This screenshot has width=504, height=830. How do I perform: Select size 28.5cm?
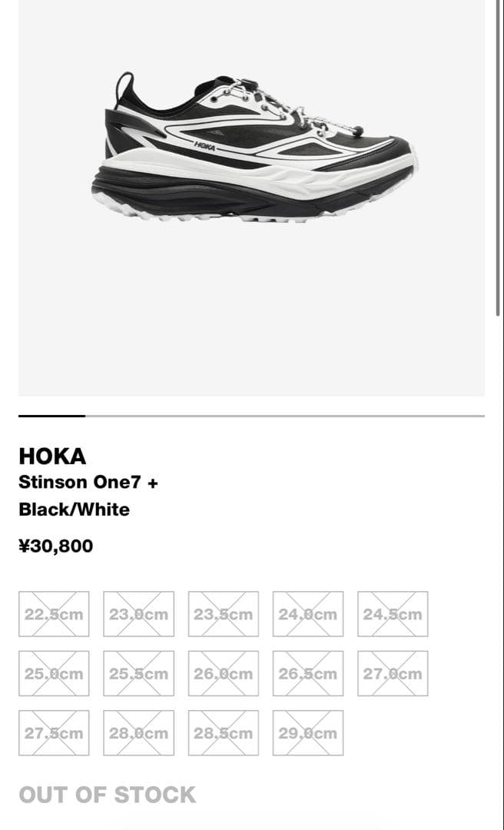(222, 733)
